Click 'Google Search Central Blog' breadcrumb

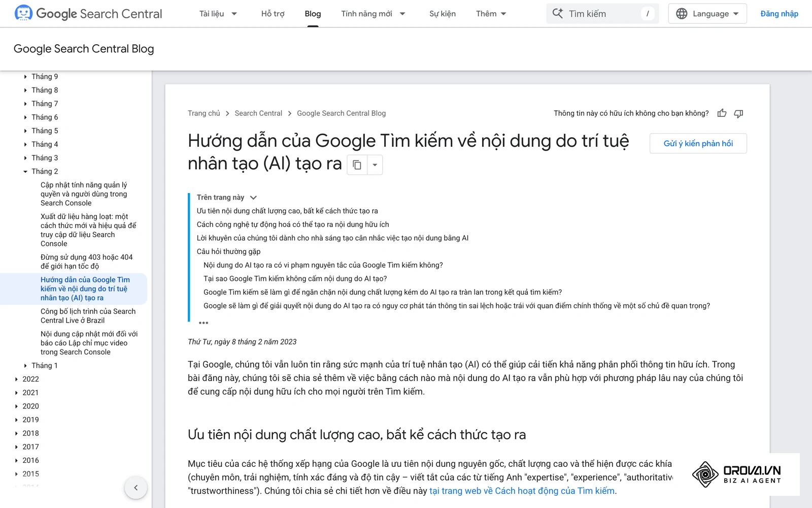341,113
